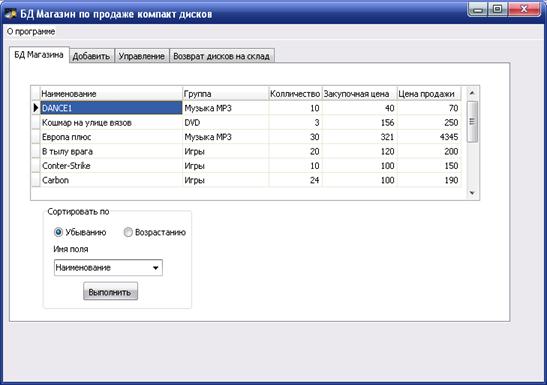The height and width of the screenshot is (385, 547).
Task: Select the Carbon row name cell
Action: (x=111, y=180)
